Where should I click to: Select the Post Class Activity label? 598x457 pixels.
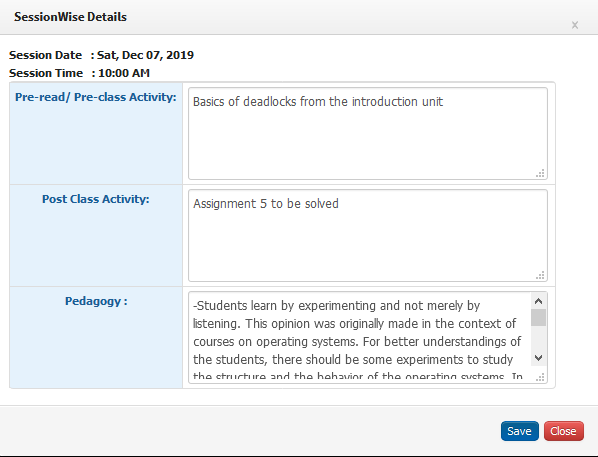[x=96, y=199]
